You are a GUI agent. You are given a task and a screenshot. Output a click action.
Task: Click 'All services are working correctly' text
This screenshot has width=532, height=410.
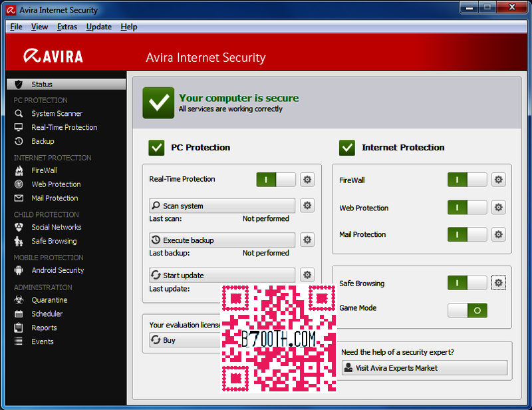click(231, 108)
